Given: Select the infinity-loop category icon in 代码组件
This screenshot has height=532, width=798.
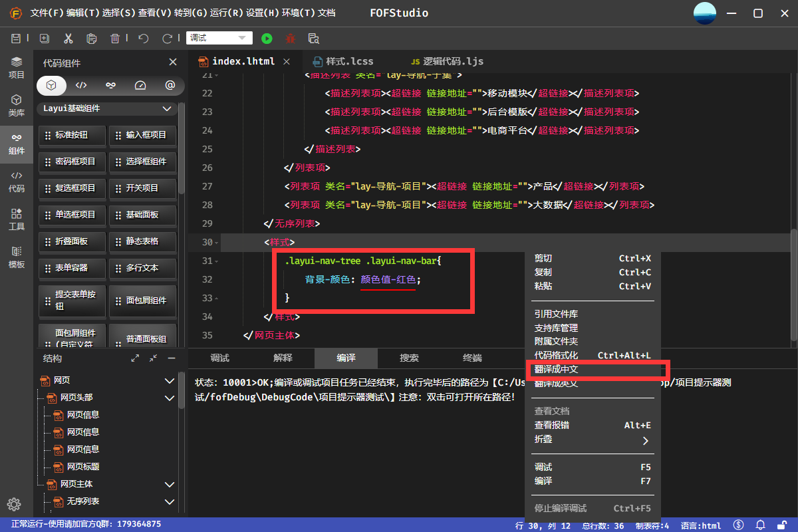Looking at the screenshot, I should point(111,85).
